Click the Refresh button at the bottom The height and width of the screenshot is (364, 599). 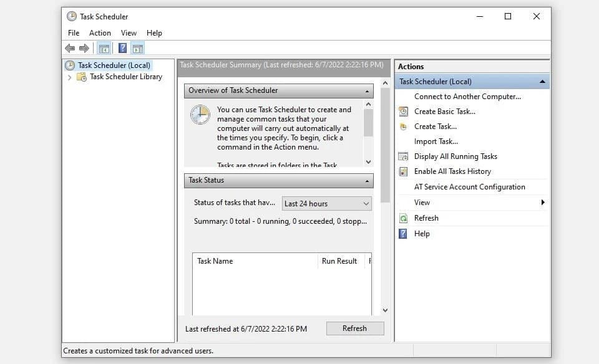(x=355, y=328)
